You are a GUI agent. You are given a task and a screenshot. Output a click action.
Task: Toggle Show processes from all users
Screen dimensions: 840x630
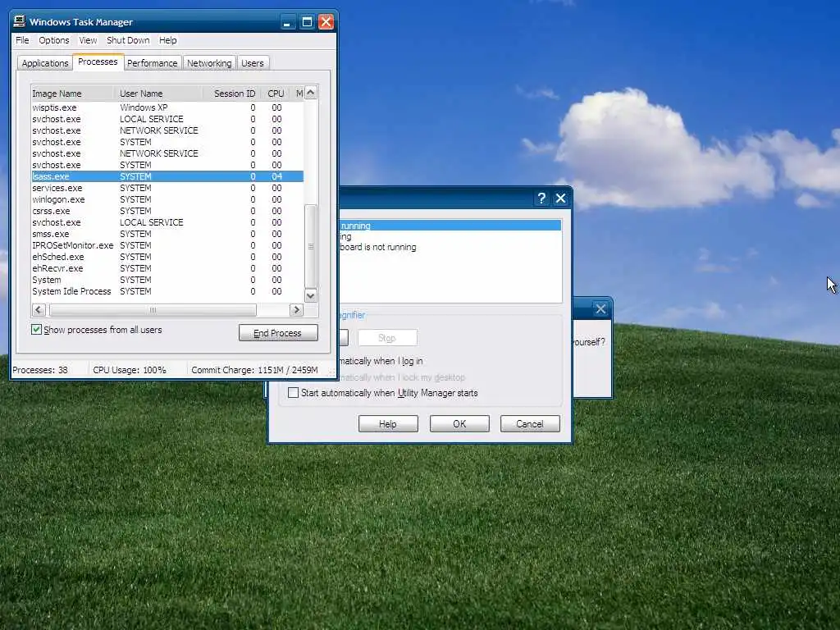[x=36, y=330]
